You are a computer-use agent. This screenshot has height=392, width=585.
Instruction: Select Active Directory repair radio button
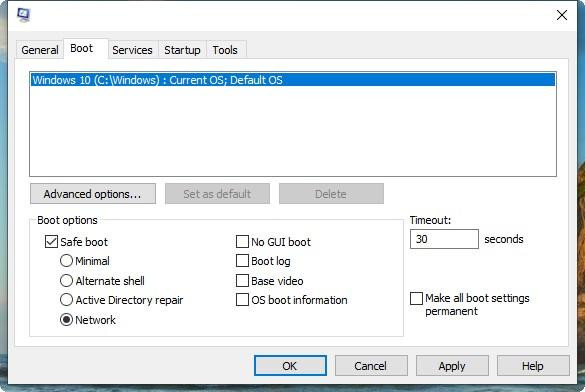(x=66, y=300)
